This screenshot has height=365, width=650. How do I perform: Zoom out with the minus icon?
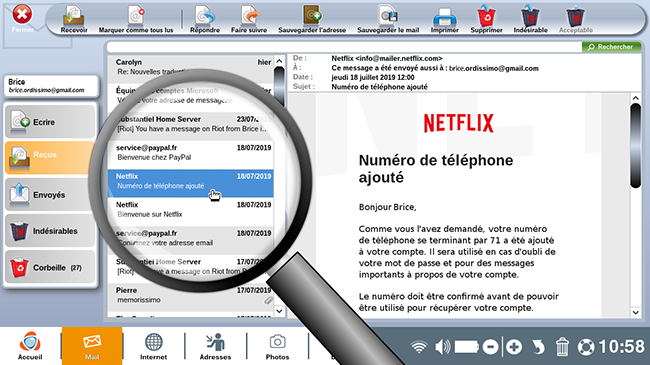point(490,347)
